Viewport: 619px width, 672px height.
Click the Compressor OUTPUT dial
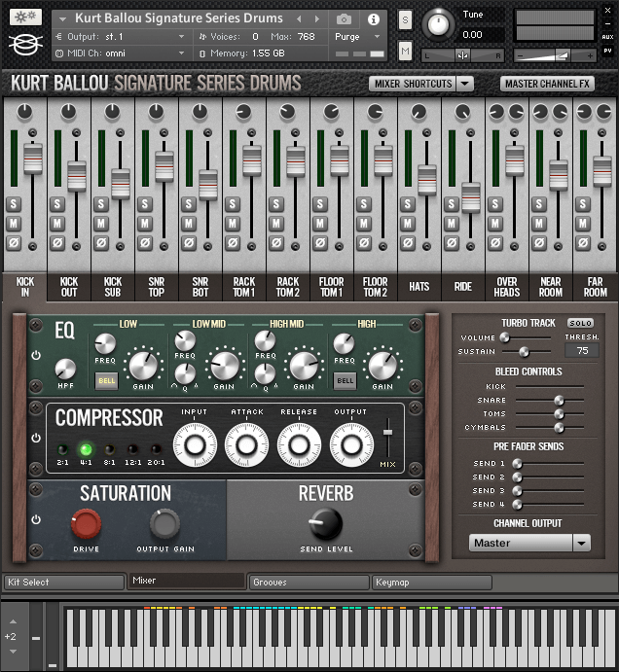pos(351,444)
